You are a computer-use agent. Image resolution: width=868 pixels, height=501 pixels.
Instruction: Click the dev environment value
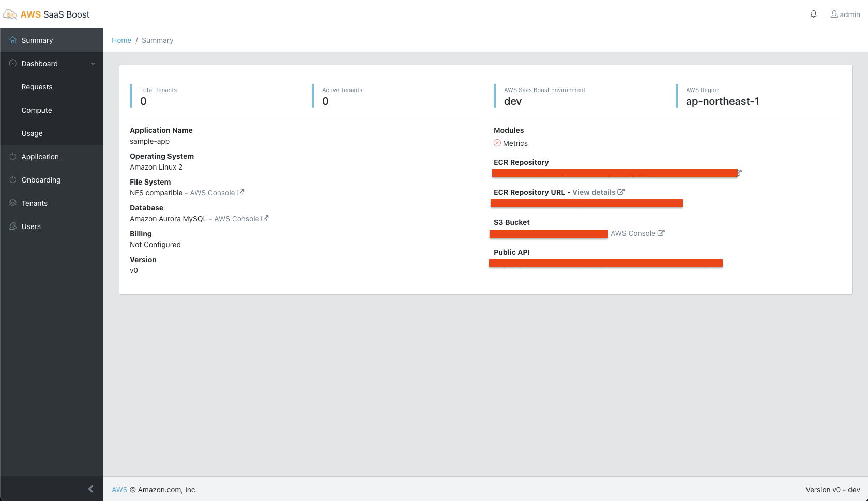coord(513,101)
